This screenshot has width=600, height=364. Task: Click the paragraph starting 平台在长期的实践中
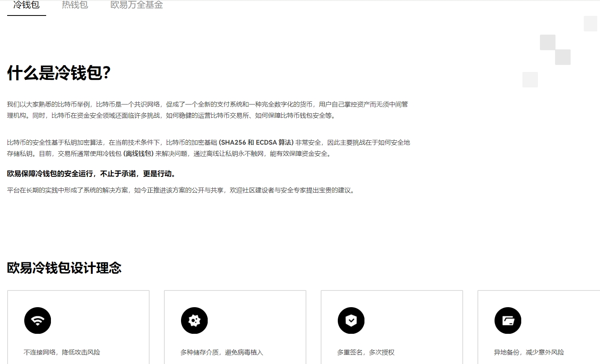[181, 190]
